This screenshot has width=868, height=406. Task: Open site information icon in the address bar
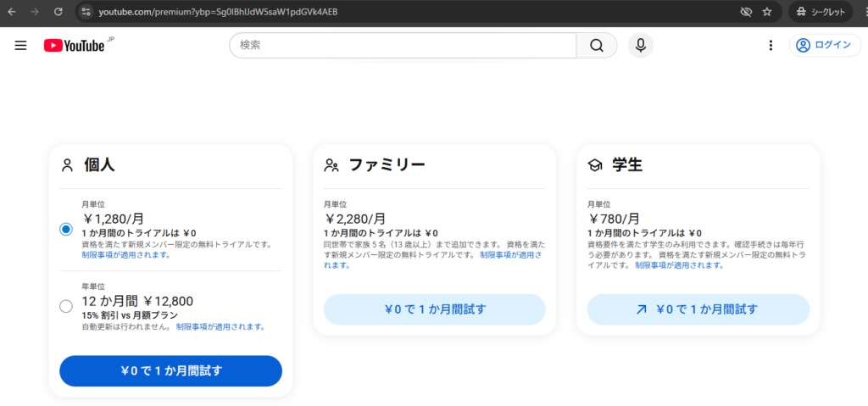pos(85,12)
